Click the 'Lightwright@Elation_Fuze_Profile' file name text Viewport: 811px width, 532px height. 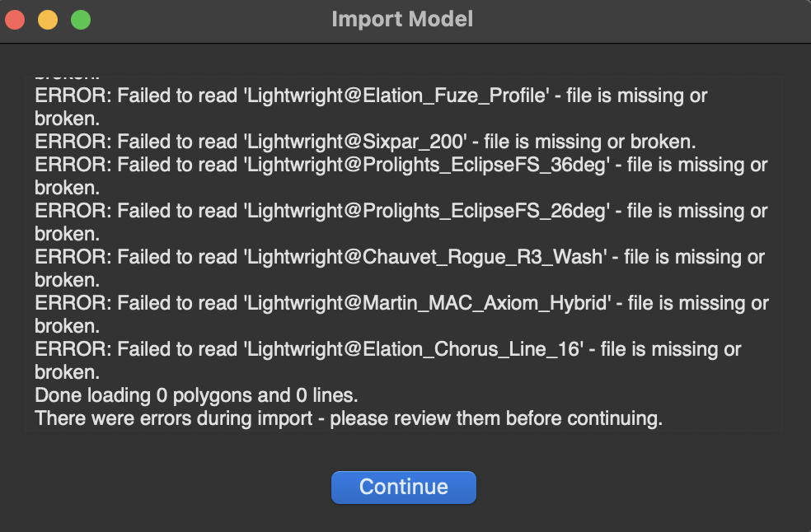coord(396,96)
